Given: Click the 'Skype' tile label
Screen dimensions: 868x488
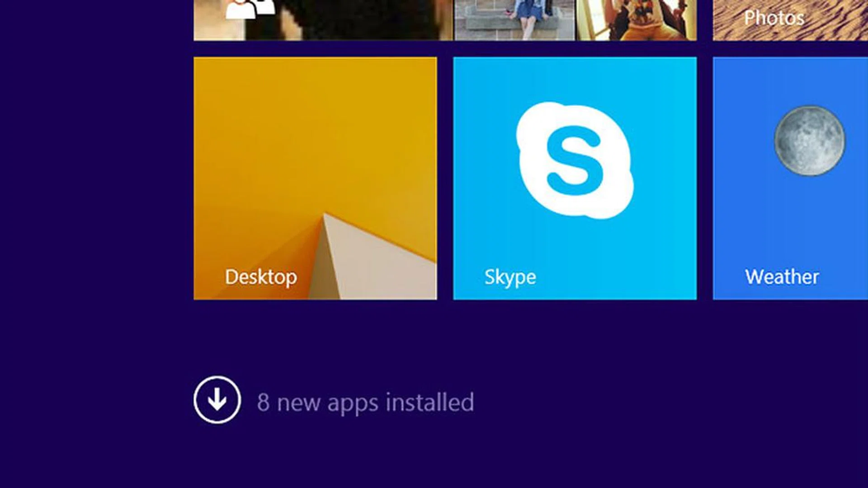Looking at the screenshot, I should click(510, 277).
